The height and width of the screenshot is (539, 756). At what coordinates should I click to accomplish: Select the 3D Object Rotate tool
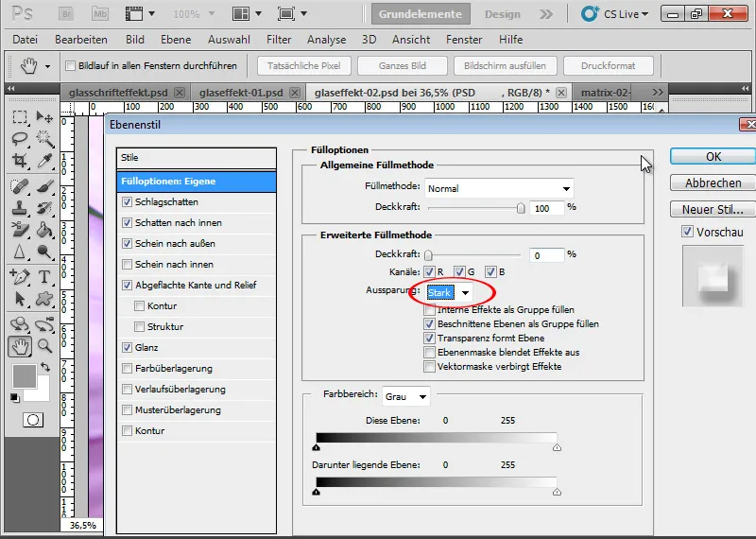(19, 324)
